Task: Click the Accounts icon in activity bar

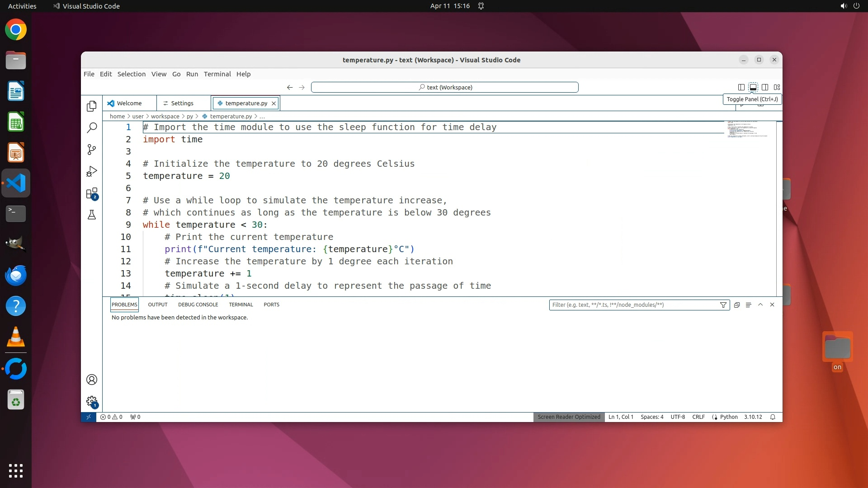Action: click(92, 380)
